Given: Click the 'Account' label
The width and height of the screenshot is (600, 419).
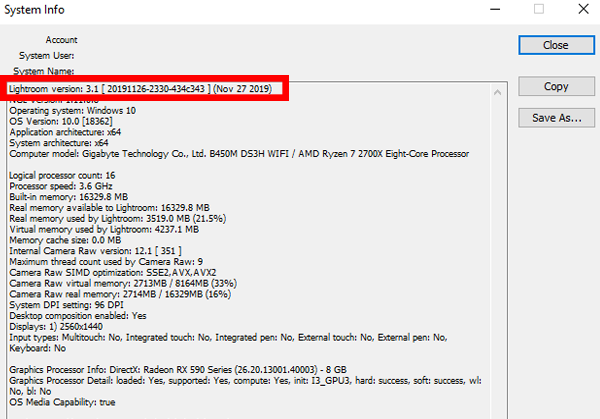Looking at the screenshot, I should point(62,40).
